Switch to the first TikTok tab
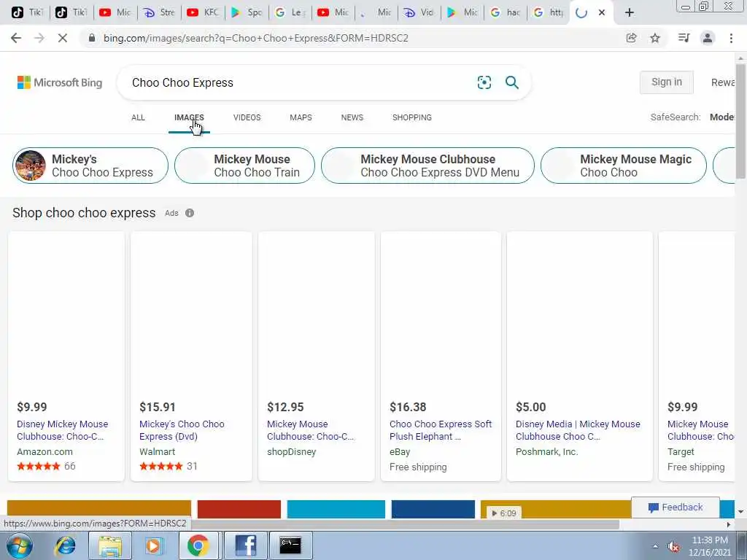The image size is (747, 560). click(27, 12)
